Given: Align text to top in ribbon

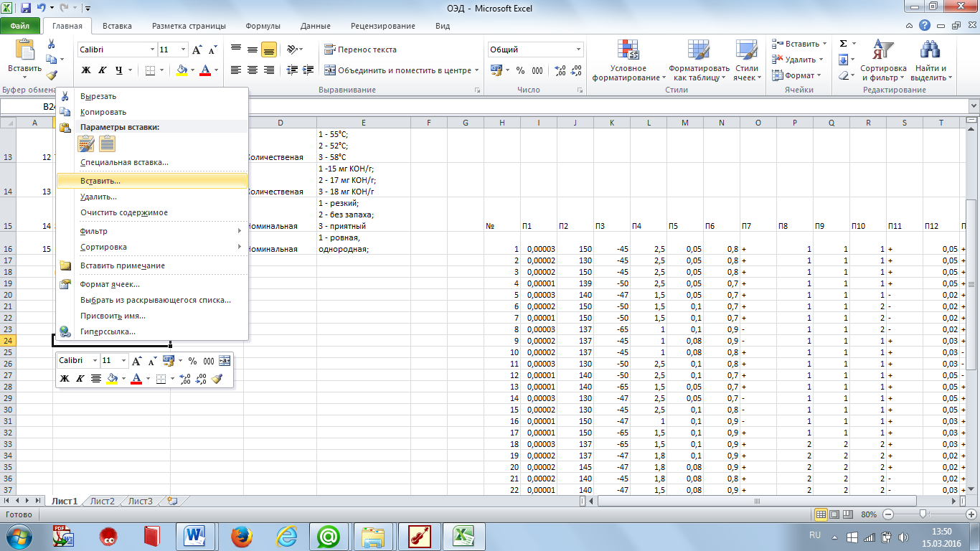Looking at the screenshot, I should coord(236,50).
